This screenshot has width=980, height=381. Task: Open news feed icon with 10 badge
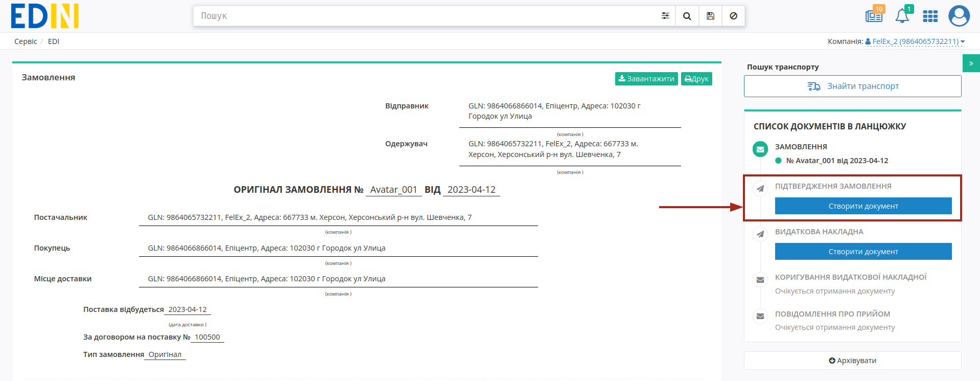(874, 15)
